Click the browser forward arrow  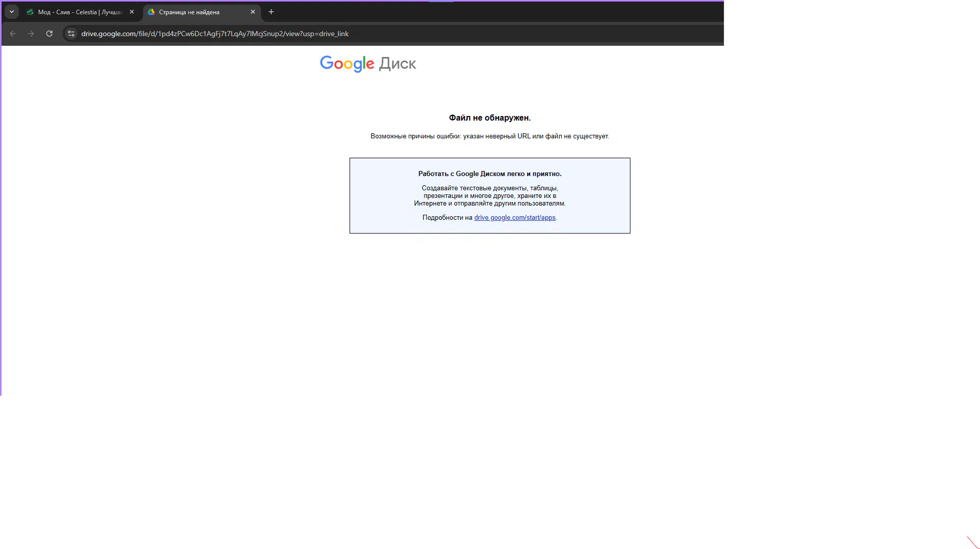pyautogui.click(x=31, y=34)
